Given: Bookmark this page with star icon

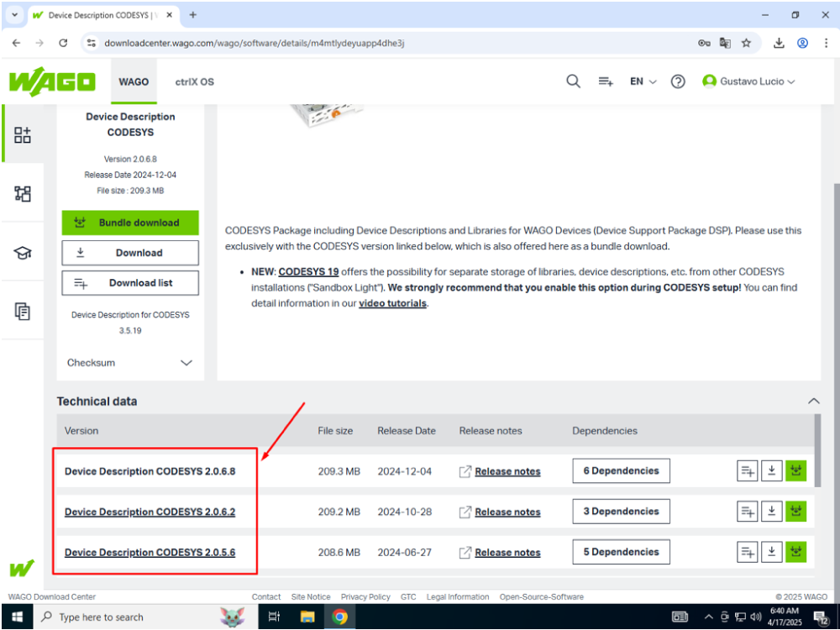Looking at the screenshot, I should point(746,43).
